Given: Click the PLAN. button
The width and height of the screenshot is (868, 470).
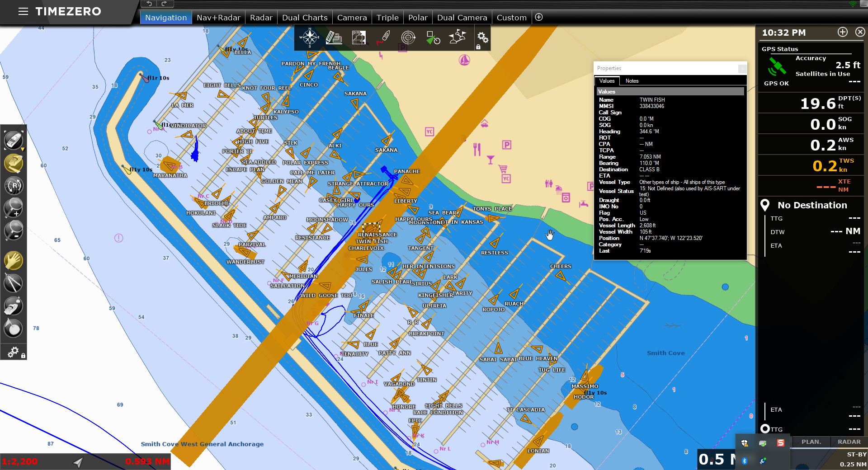Looking at the screenshot, I should coord(811,442).
